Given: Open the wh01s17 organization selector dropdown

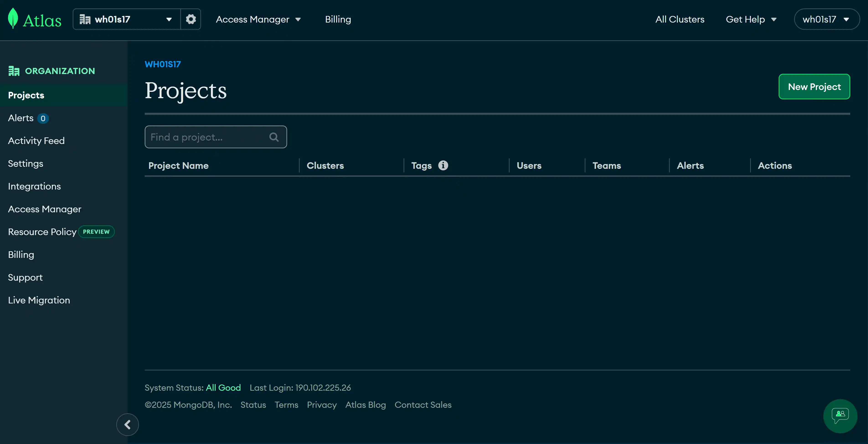Looking at the screenshot, I should coord(127,19).
